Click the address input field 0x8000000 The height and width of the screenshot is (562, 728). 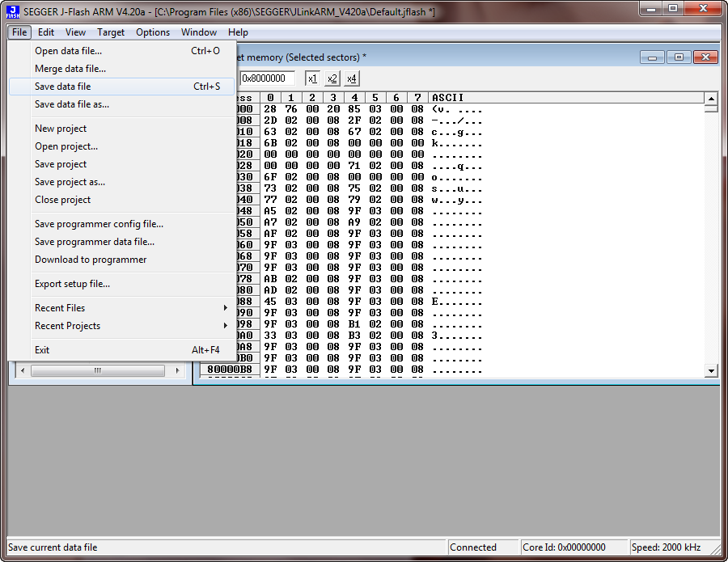[267, 78]
